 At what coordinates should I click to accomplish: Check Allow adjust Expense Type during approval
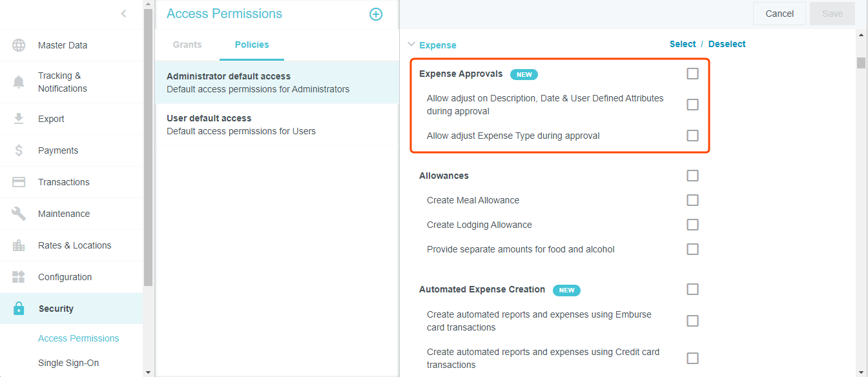click(x=692, y=136)
